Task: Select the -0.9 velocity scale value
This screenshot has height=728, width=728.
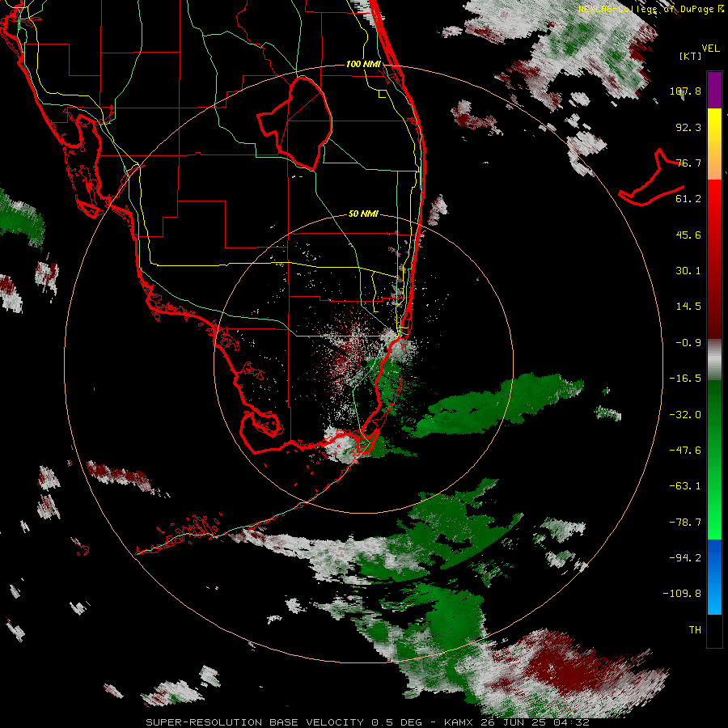Action: pyautogui.click(x=688, y=343)
